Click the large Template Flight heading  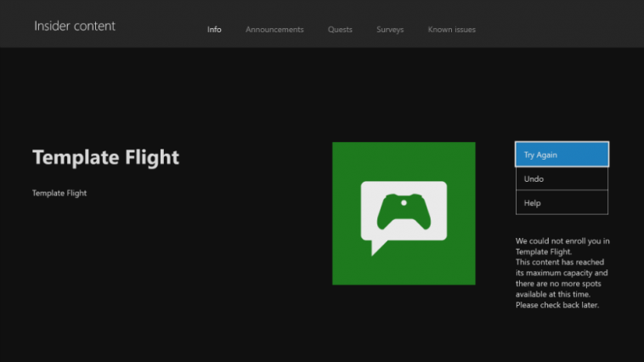tap(106, 157)
